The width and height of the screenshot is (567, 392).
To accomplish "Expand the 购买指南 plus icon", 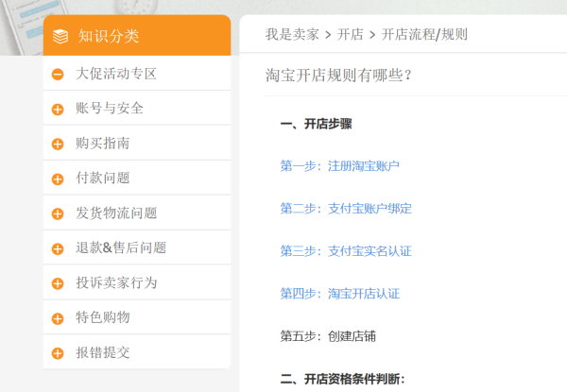I will tap(58, 144).
